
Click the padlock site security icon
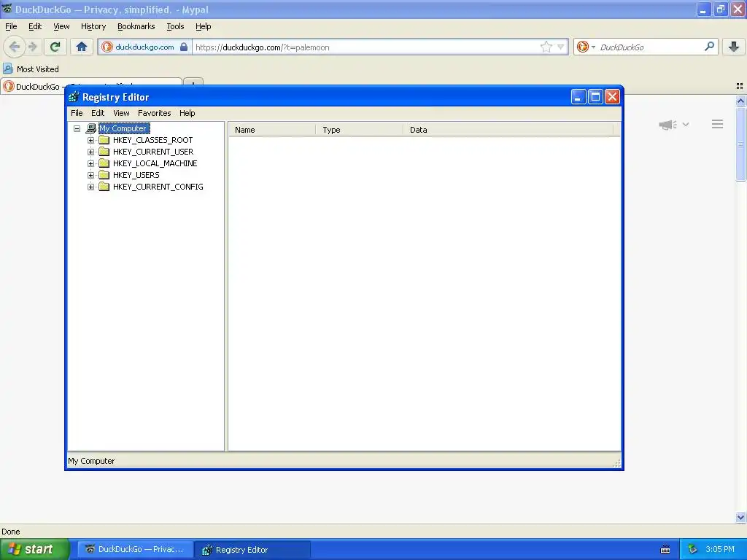pos(183,47)
